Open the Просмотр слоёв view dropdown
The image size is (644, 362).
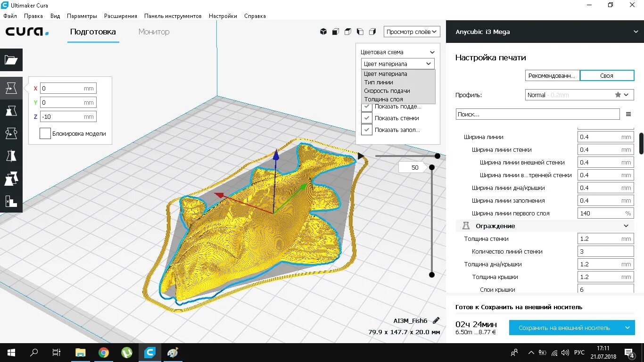pos(412,32)
